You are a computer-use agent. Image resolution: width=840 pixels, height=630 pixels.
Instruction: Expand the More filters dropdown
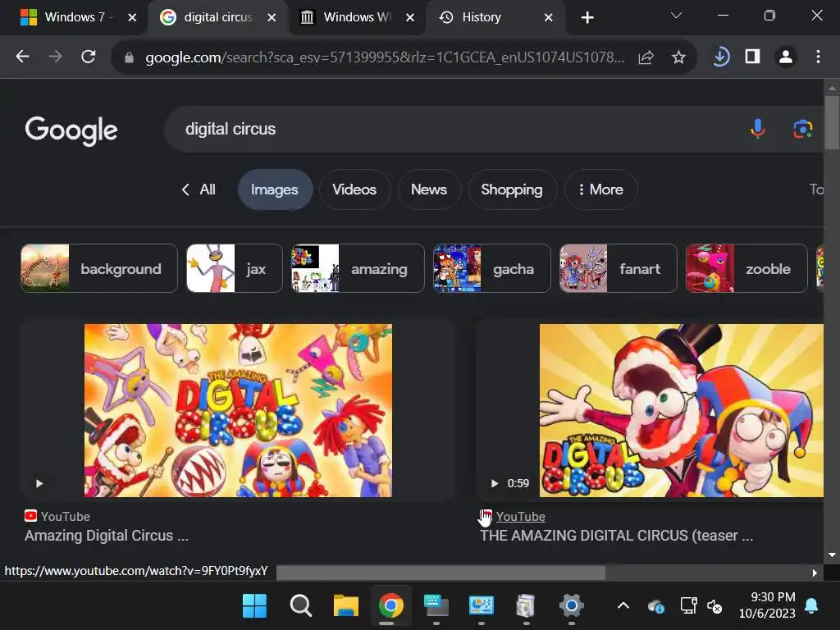pyautogui.click(x=601, y=189)
